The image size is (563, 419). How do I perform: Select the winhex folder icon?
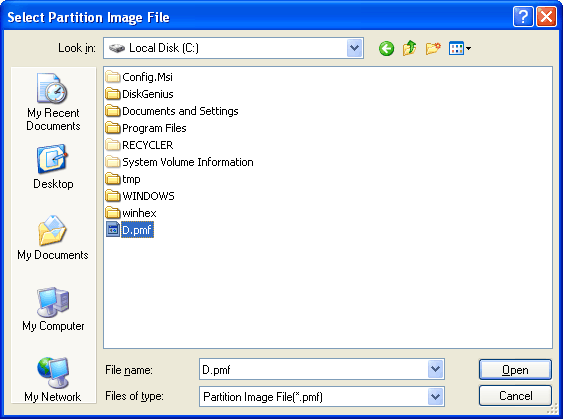pos(113,213)
